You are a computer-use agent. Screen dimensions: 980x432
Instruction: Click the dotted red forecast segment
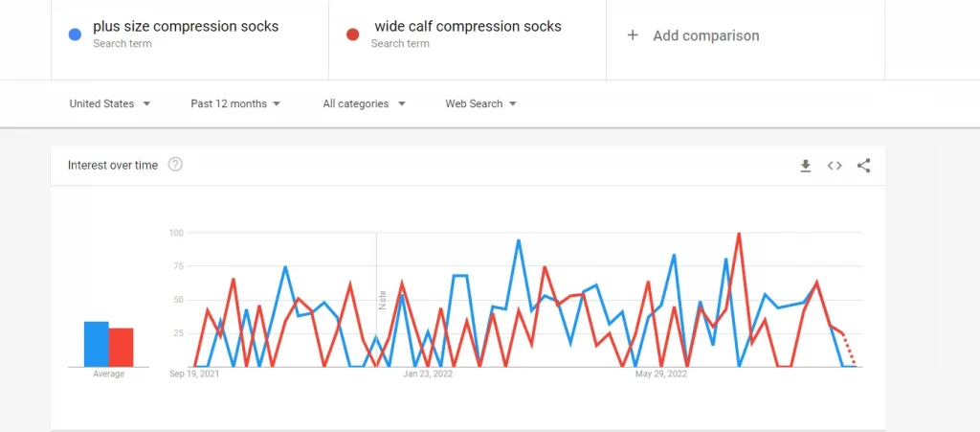pyautogui.click(x=849, y=349)
